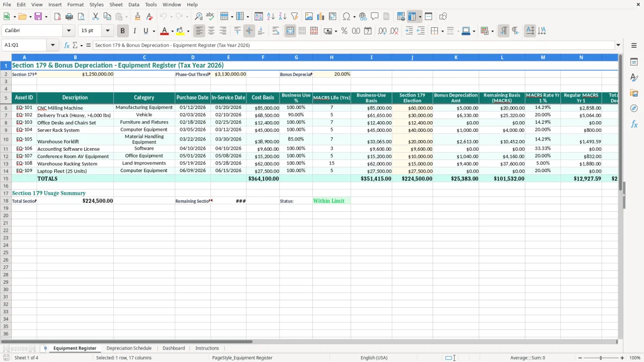Switch to the Dashboard sheet tab

pos(174,349)
